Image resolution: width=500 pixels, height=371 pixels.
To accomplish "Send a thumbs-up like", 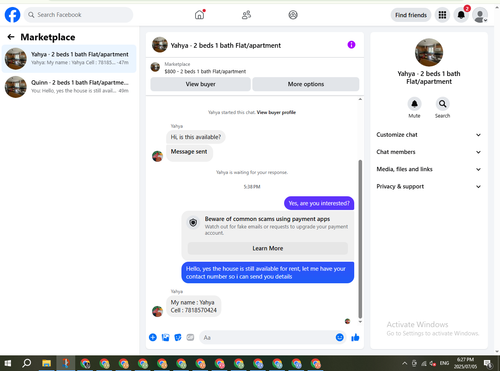I will 355,337.
